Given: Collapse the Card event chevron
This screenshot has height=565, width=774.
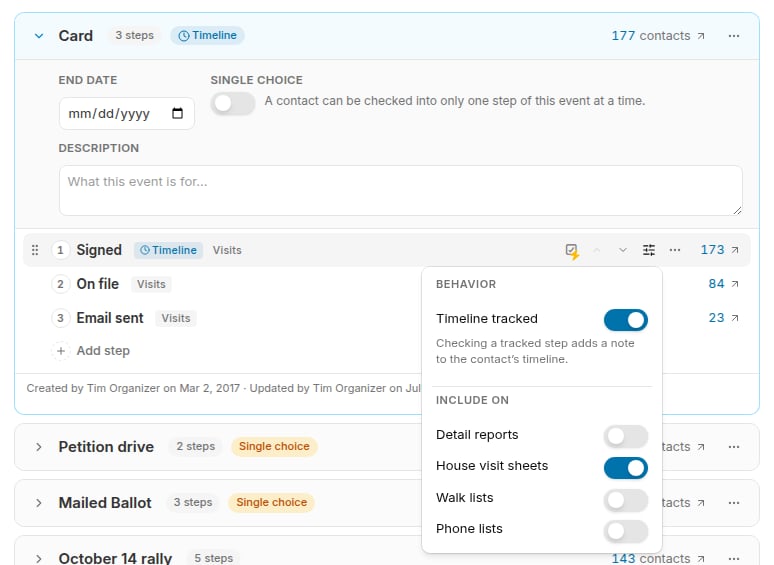Looking at the screenshot, I should [39, 36].
